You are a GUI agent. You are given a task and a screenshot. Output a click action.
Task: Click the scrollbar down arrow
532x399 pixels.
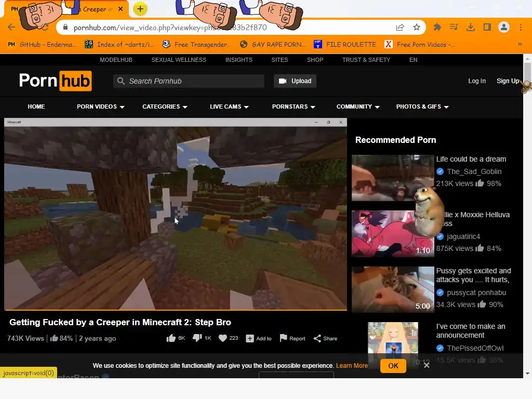(527, 374)
